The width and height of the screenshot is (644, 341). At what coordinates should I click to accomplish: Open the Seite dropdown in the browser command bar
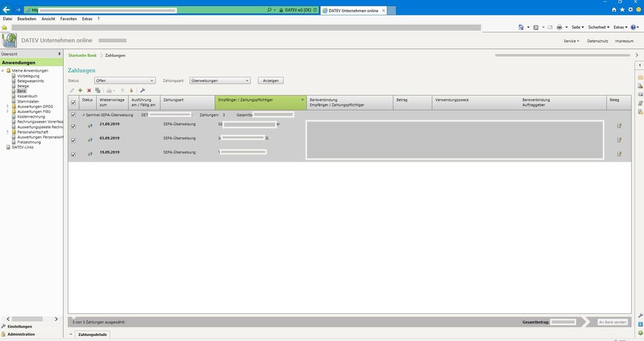pyautogui.click(x=578, y=27)
